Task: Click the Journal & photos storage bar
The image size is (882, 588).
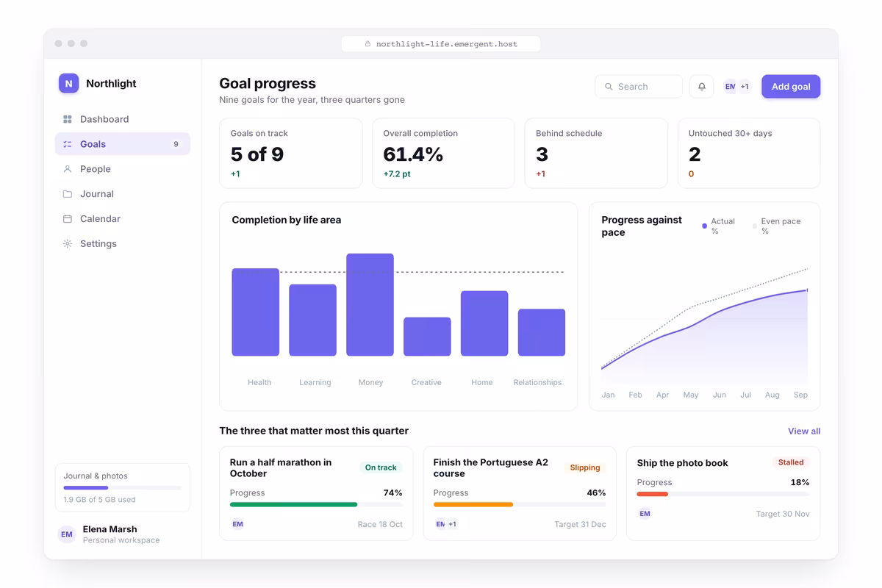Action: point(122,487)
